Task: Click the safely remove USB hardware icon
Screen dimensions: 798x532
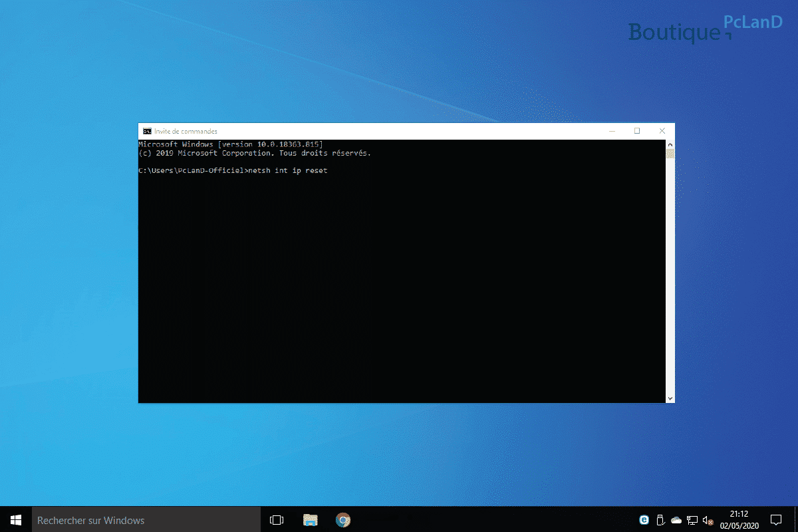Action: [x=660, y=520]
